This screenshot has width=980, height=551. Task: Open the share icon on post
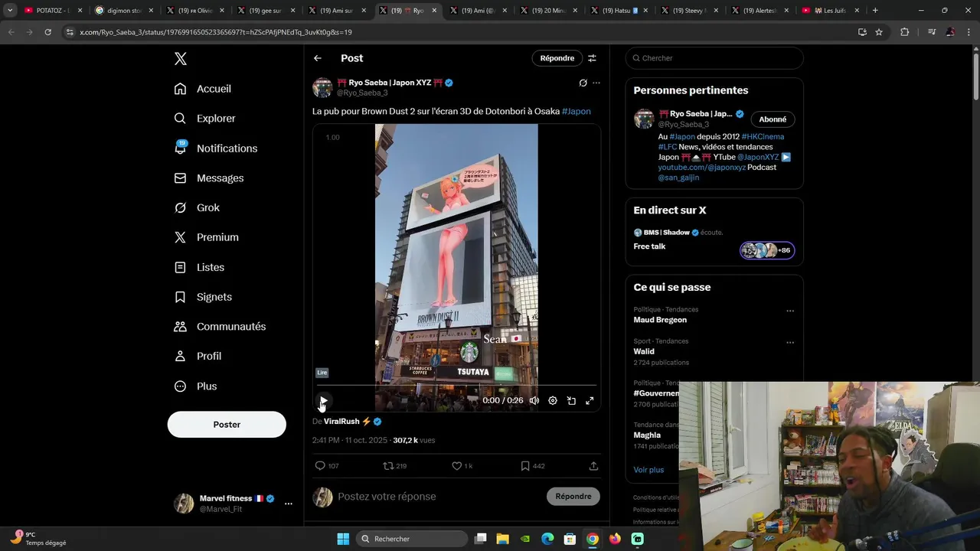[x=593, y=466]
